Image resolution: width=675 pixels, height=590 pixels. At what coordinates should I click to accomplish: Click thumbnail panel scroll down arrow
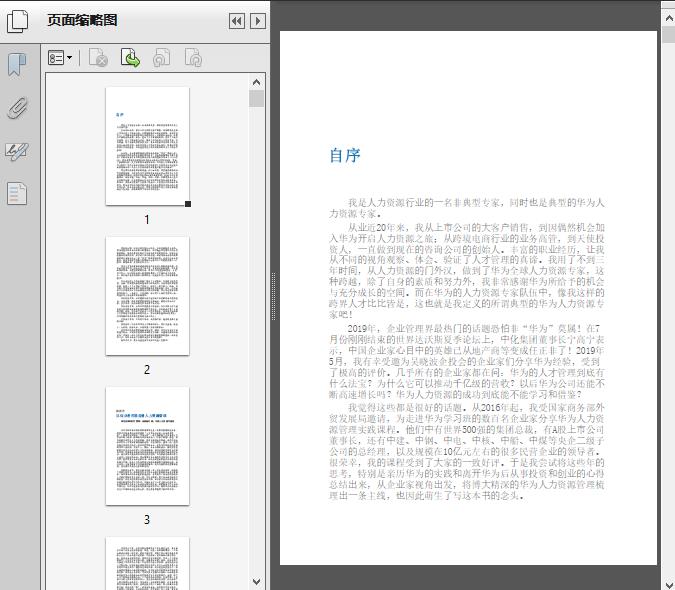[257, 581]
